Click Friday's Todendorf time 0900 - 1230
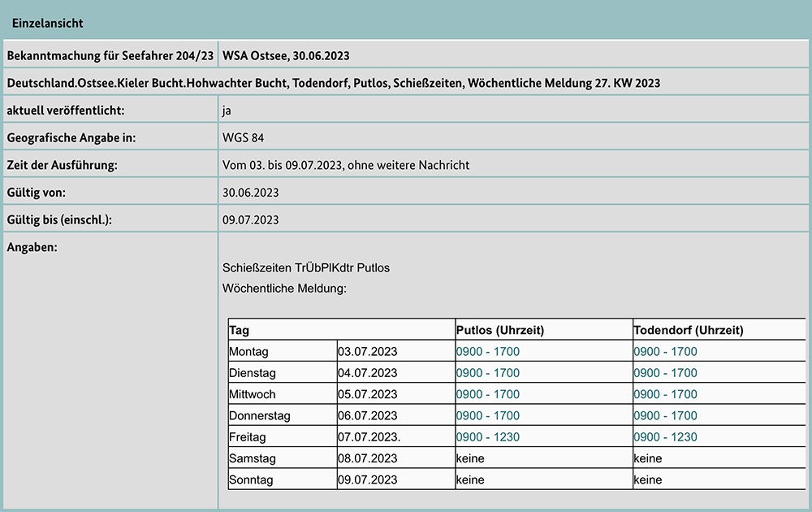 click(665, 436)
